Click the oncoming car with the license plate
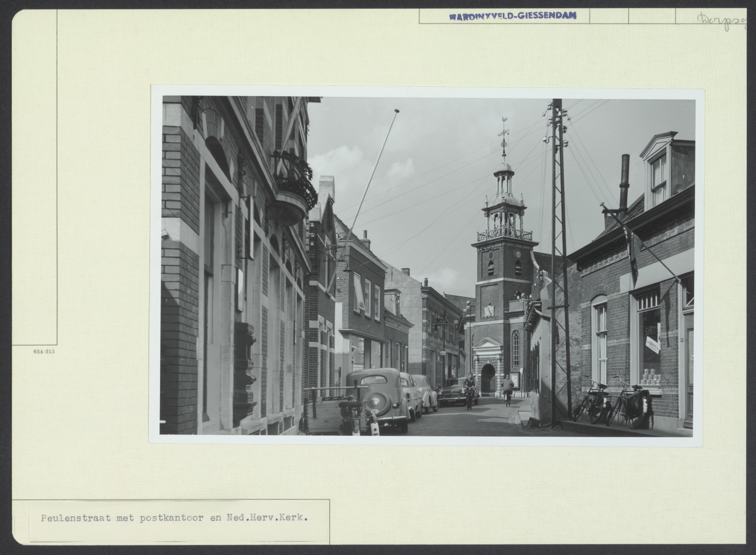This screenshot has width=756, height=555. click(452, 396)
